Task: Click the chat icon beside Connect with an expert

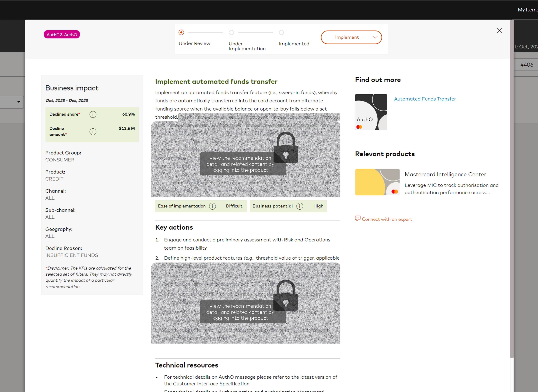Action: pos(358,218)
